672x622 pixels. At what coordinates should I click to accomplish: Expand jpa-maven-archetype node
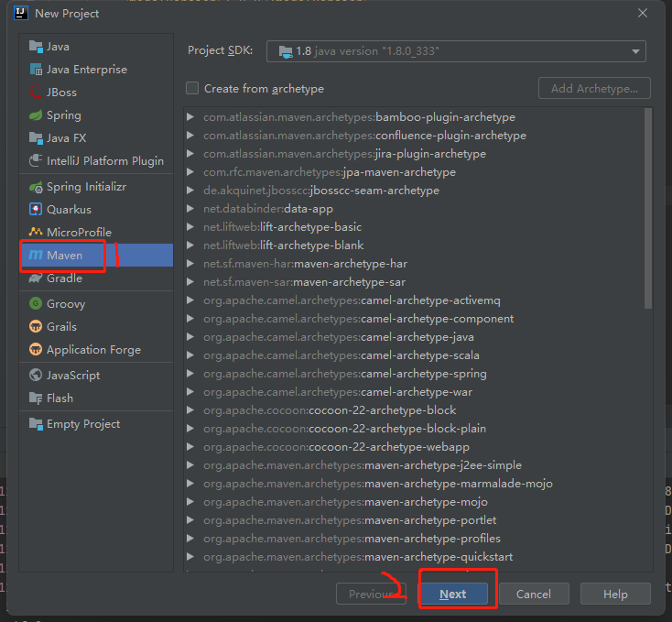point(190,172)
